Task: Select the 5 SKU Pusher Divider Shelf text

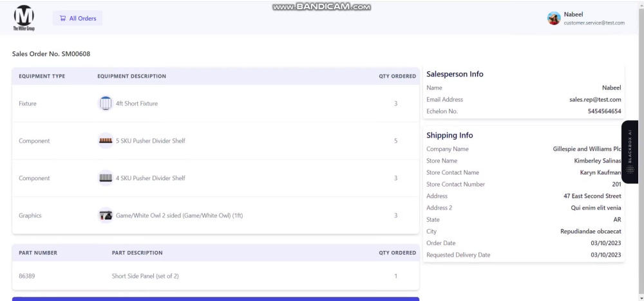Action: [150, 141]
